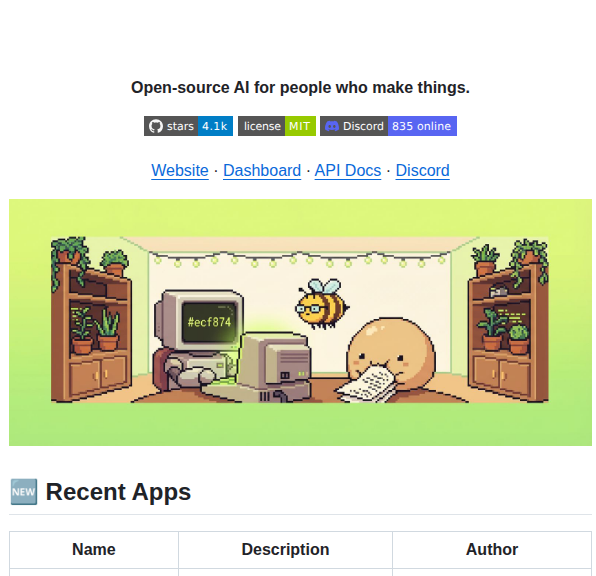Open the Dashboard link

coord(262,170)
